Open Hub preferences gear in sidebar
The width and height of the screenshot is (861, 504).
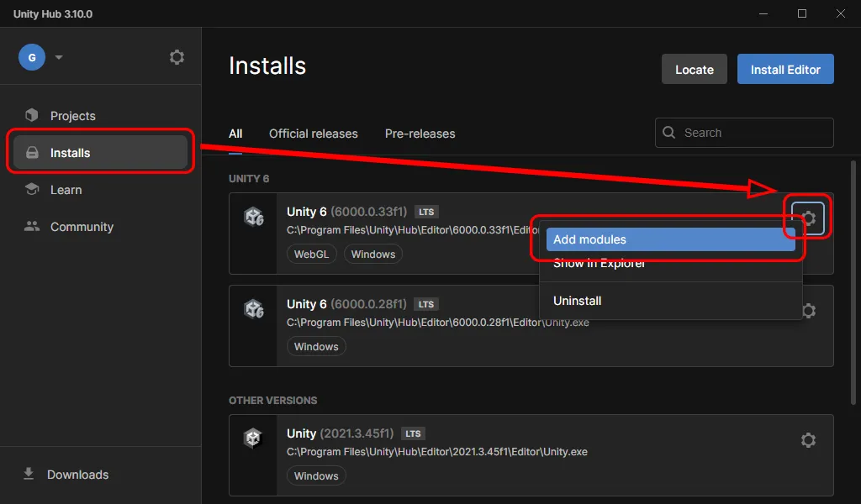[177, 57]
